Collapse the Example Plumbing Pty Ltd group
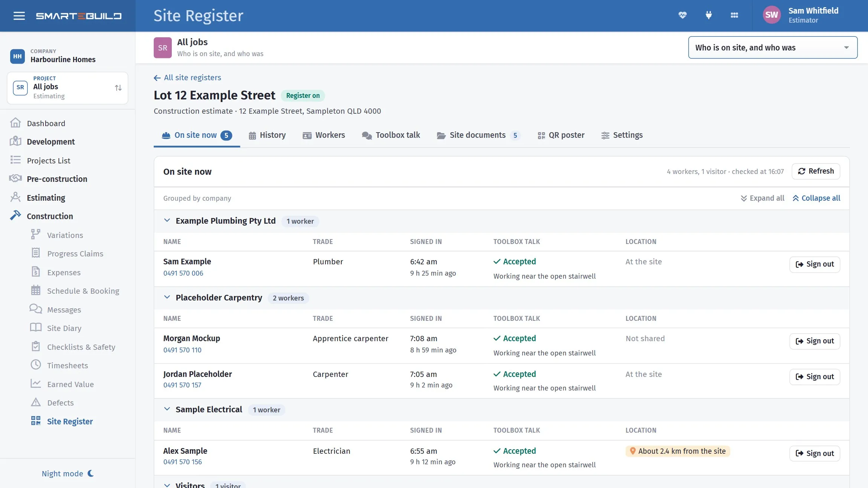Image resolution: width=868 pixels, height=488 pixels. (167, 221)
